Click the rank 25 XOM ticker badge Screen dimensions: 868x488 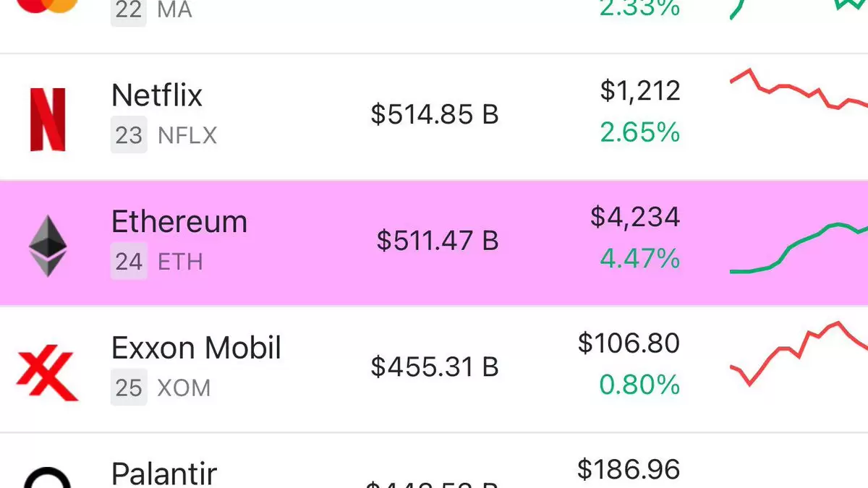[129, 388]
